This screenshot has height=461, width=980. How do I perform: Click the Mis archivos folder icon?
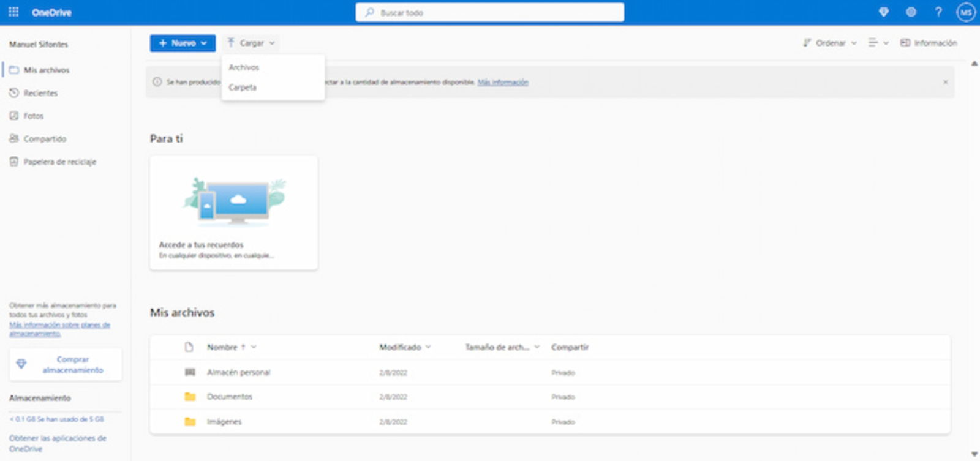pos(13,70)
